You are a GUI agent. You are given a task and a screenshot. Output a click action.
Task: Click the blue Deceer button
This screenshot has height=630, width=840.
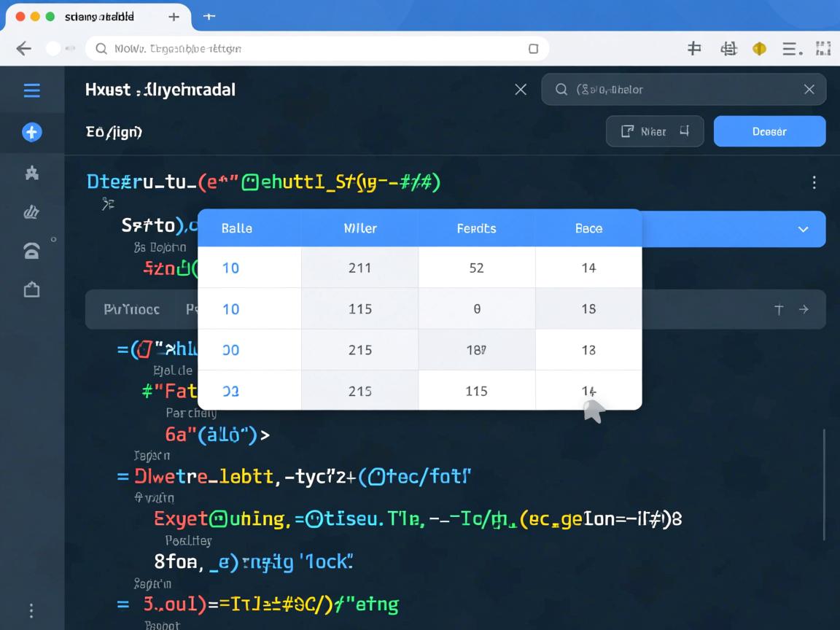pos(769,131)
